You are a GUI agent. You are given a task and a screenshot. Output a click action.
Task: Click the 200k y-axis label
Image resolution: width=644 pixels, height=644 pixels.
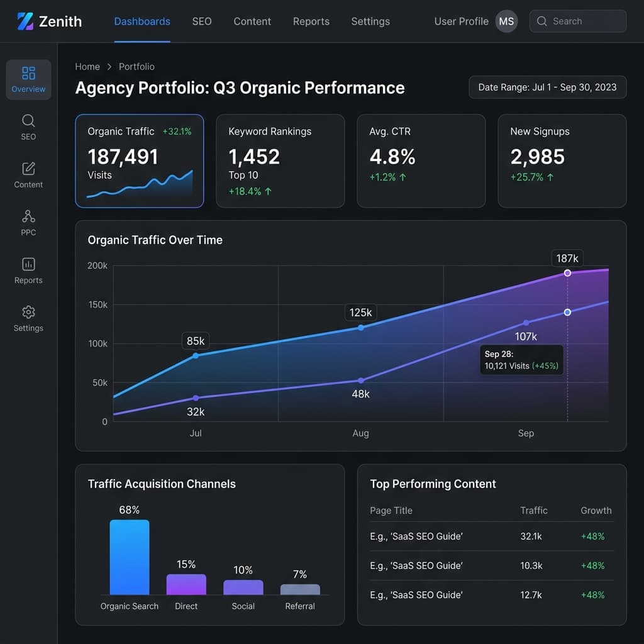97,265
